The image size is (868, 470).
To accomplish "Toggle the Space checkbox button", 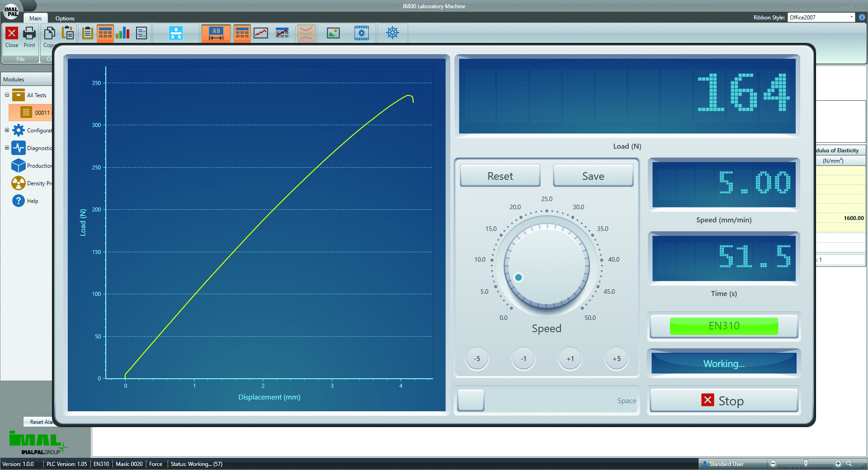I will 471,400.
